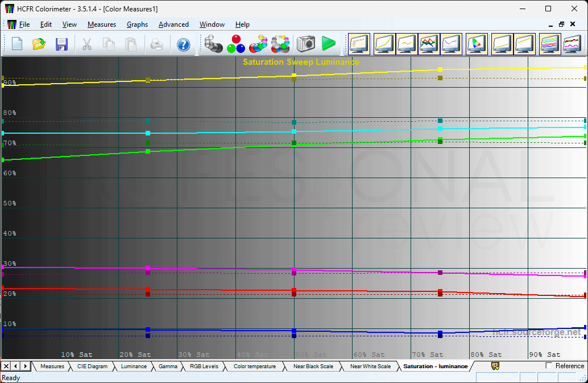
Task: Open the Advanced menu
Action: coord(173,24)
